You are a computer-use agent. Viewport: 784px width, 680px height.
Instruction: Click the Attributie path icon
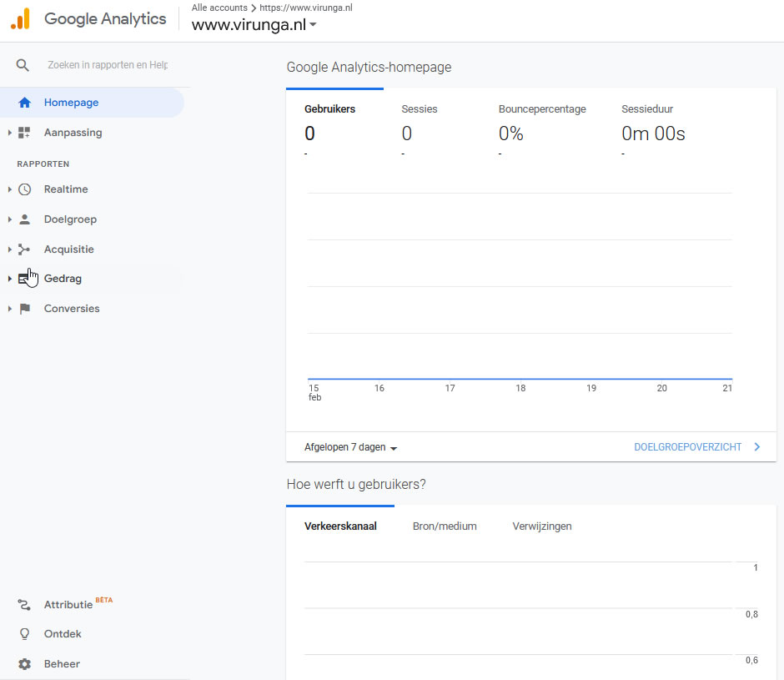[24, 605]
